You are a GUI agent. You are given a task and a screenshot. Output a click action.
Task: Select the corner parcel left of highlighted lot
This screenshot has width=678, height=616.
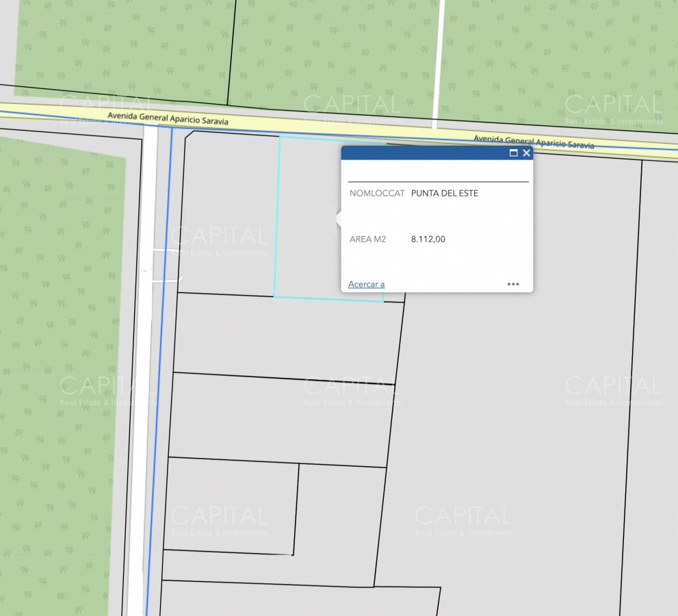[x=226, y=212]
